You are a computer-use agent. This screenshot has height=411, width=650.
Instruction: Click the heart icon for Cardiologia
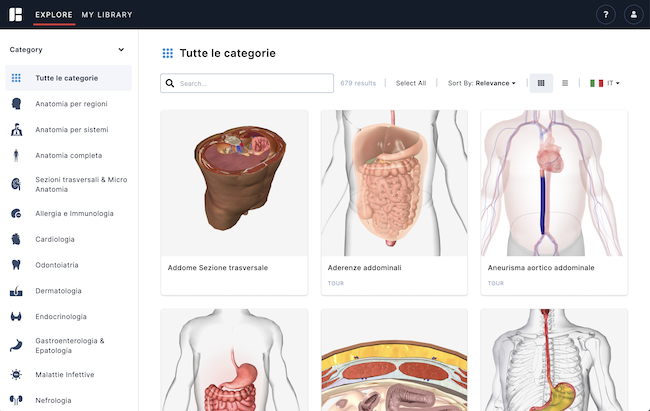16,239
